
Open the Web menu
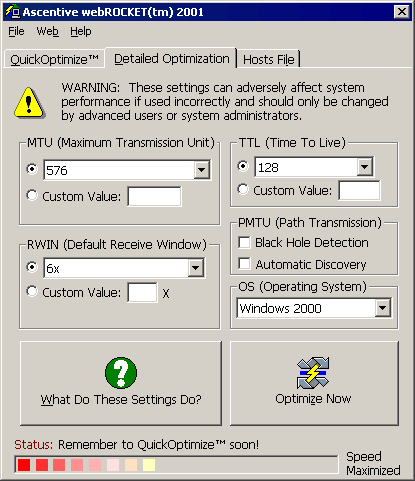48,31
